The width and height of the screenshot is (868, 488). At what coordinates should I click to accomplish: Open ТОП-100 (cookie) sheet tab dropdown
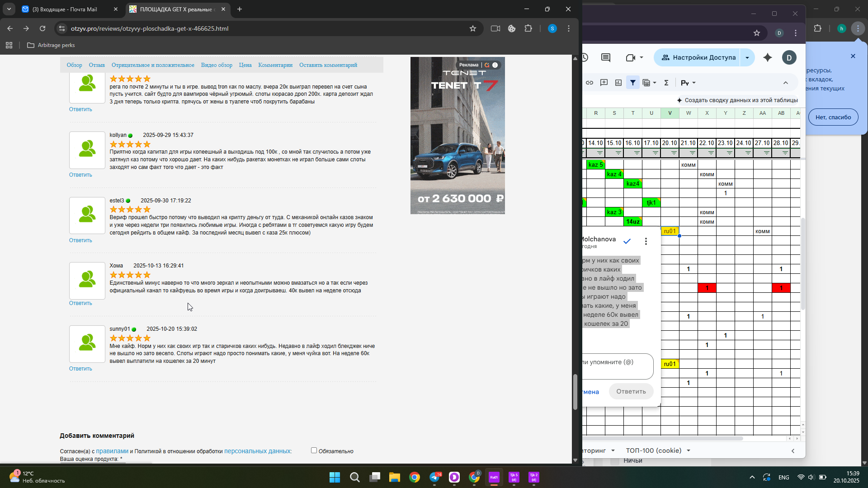(x=689, y=450)
